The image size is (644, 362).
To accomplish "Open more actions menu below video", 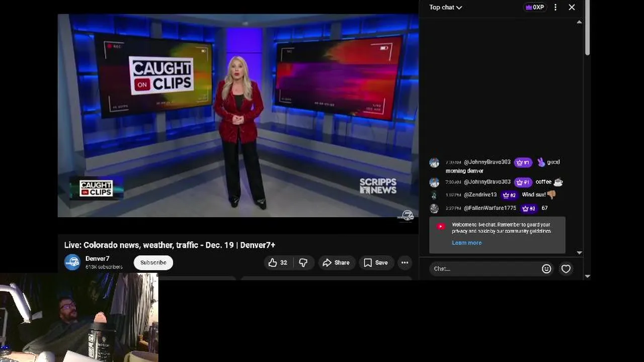I will point(405,262).
